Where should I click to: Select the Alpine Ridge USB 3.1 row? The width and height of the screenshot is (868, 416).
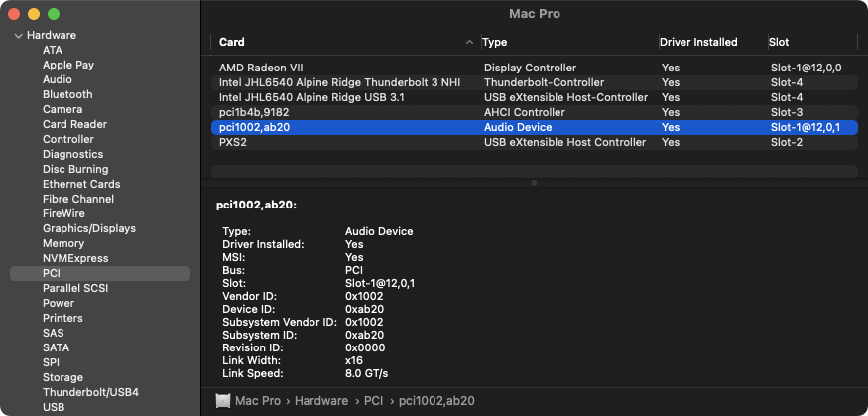(x=535, y=98)
